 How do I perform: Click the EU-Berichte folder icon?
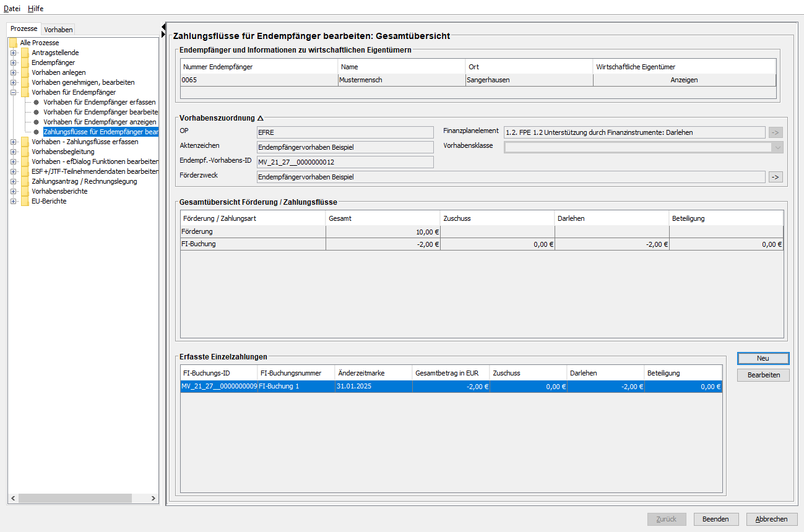click(x=25, y=201)
